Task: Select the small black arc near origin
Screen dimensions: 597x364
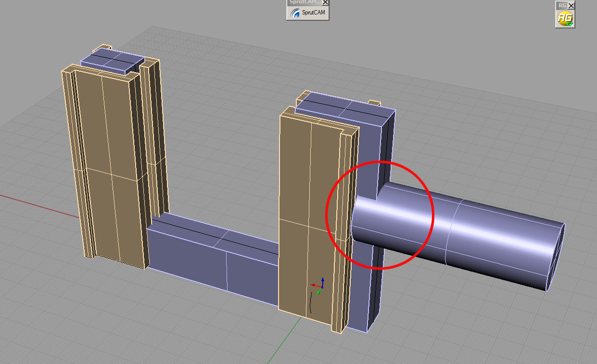Action: point(311,303)
